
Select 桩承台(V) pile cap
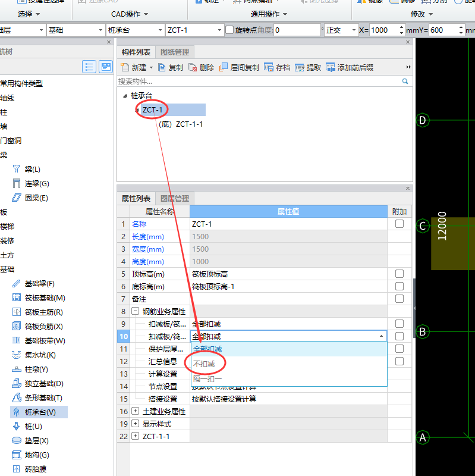pos(39,412)
